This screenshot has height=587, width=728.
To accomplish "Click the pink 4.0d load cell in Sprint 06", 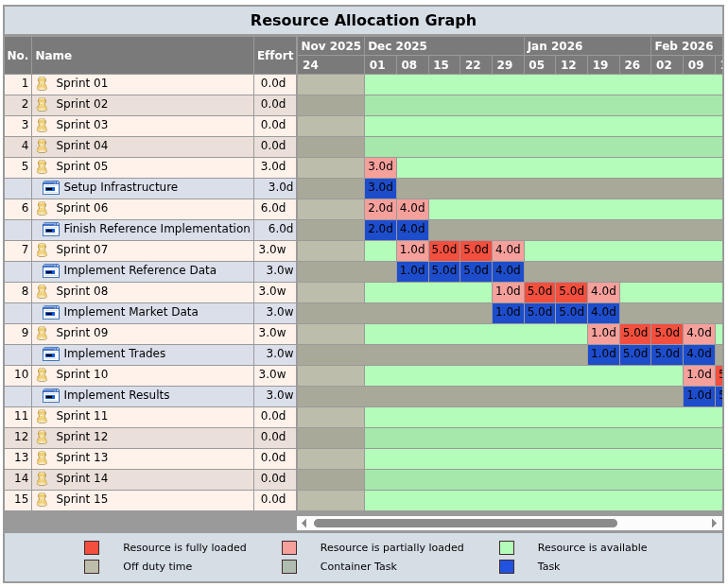I will [412, 208].
